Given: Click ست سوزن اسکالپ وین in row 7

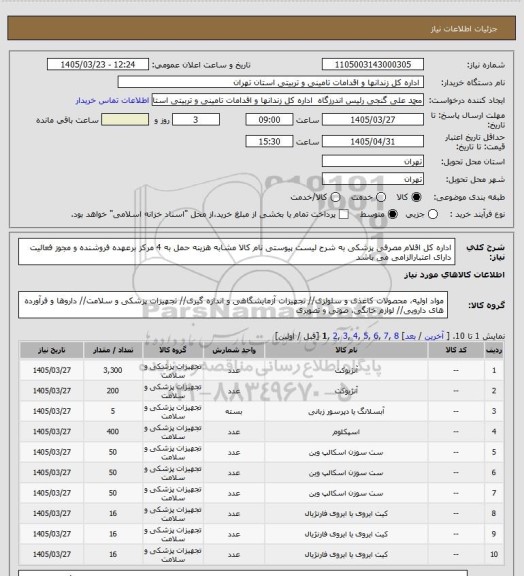Looking at the screenshot, I should pos(346,493).
